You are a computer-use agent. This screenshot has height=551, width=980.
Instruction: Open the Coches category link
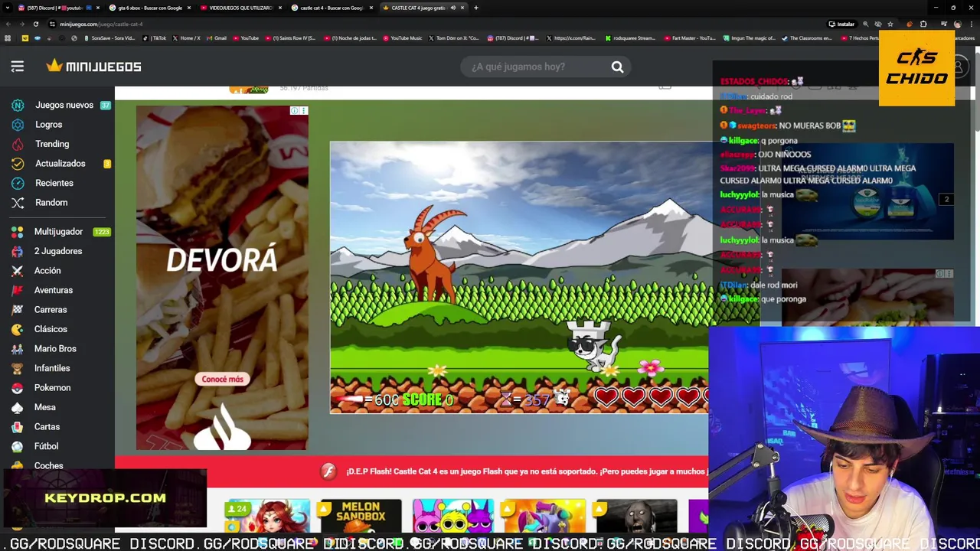point(48,465)
